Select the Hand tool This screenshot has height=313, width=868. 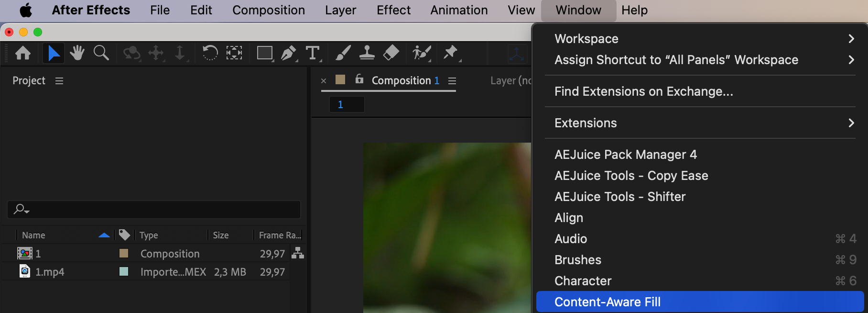pyautogui.click(x=77, y=53)
